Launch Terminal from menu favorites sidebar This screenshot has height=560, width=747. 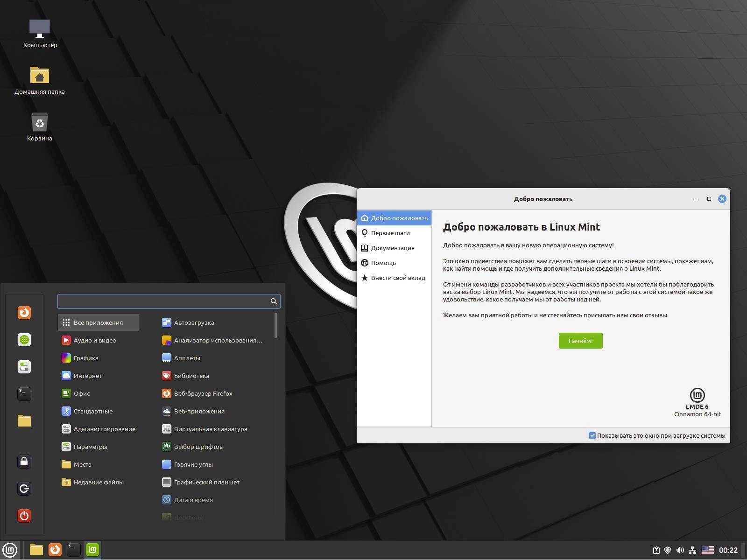(x=24, y=394)
